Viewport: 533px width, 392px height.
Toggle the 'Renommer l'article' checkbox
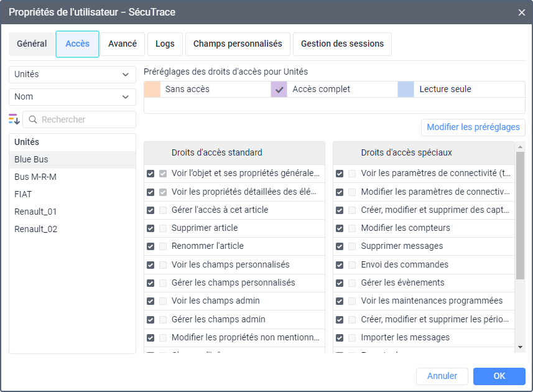coord(151,246)
